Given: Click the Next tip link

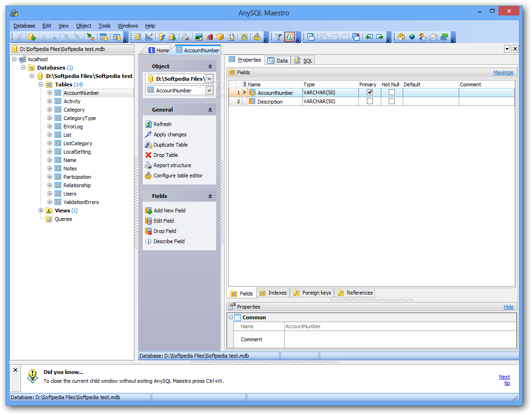Looking at the screenshot, I should (504, 380).
